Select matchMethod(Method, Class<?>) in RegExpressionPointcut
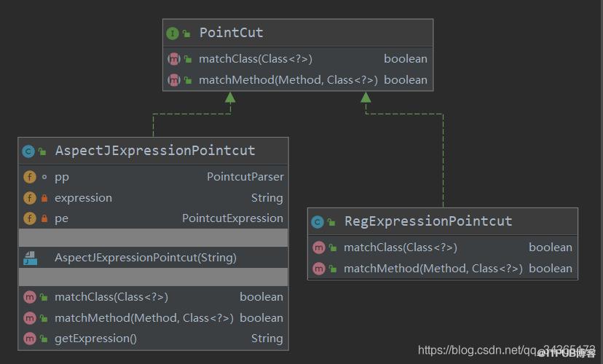The height and width of the screenshot is (364, 603). tap(433, 269)
